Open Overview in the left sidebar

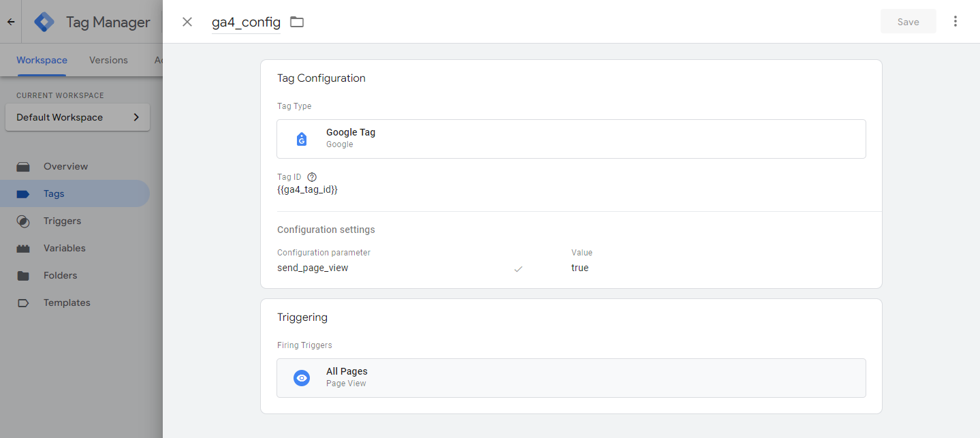click(x=65, y=166)
